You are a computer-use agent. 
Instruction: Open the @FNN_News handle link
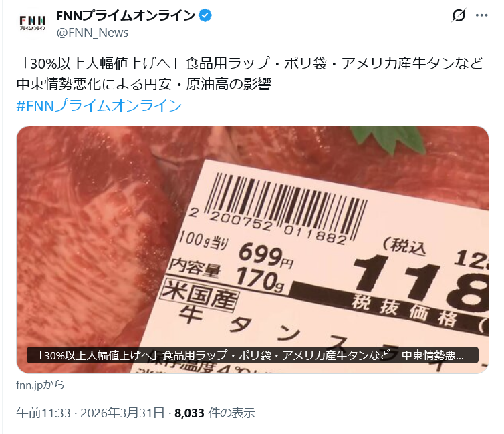[92, 33]
